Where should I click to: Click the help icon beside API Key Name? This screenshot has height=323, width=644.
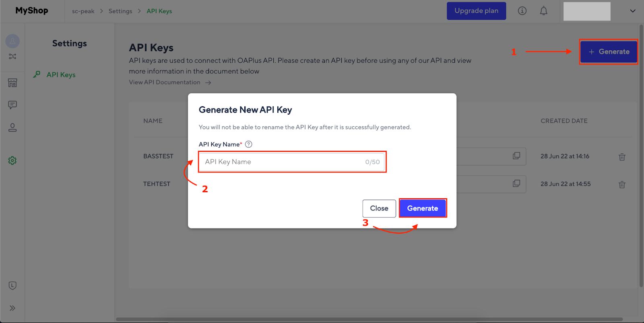(248, 144)
